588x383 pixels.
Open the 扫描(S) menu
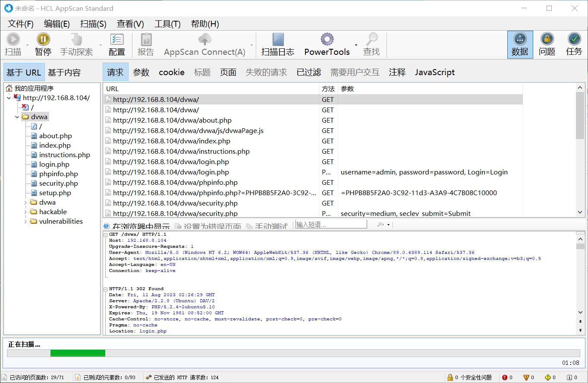click(93, 24)
